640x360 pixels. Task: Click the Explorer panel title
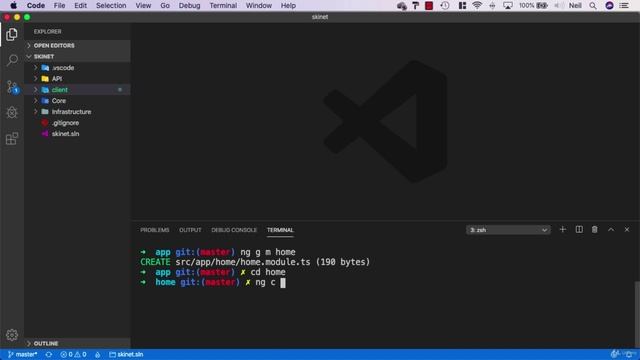point(47,31)
